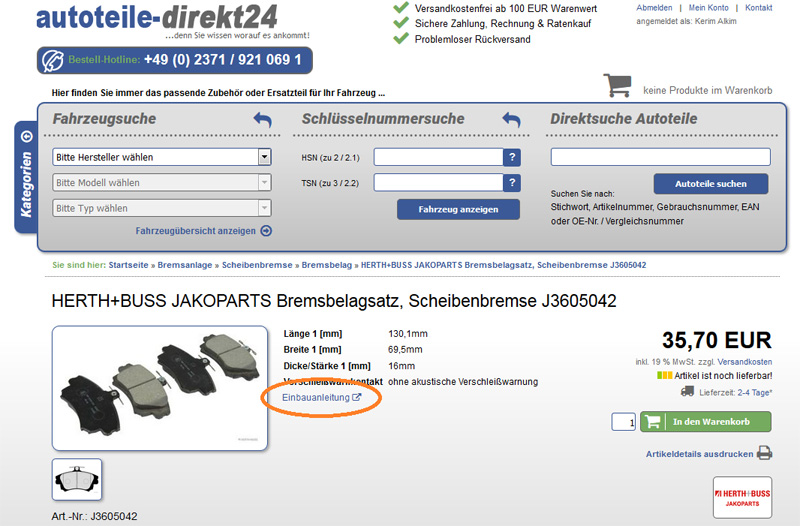Click the Fahrzeug anzeigen button

(x=458, y=209)
